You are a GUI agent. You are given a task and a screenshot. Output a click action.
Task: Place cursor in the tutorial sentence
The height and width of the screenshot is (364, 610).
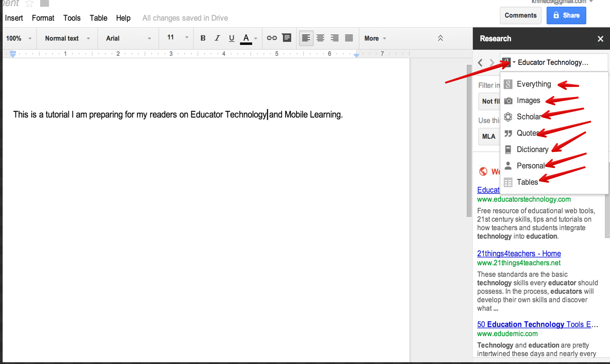178,115
